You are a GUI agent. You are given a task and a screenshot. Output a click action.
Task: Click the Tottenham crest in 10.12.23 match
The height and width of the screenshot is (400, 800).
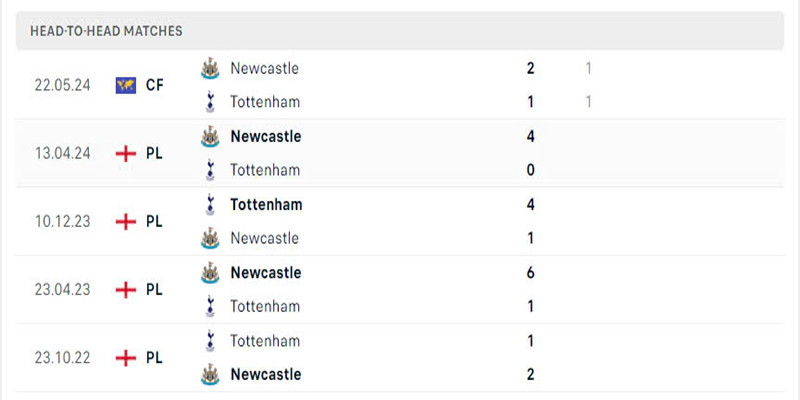tap(210, 205)
